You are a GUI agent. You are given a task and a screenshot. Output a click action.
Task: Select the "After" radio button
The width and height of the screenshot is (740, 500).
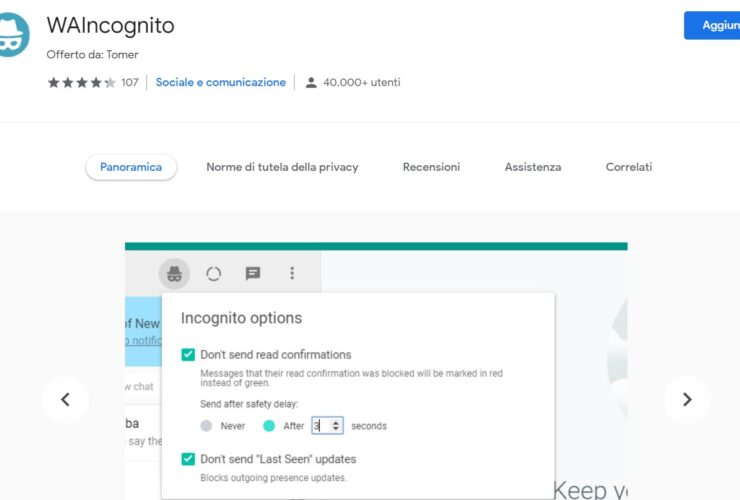click(x=268, y=425)
